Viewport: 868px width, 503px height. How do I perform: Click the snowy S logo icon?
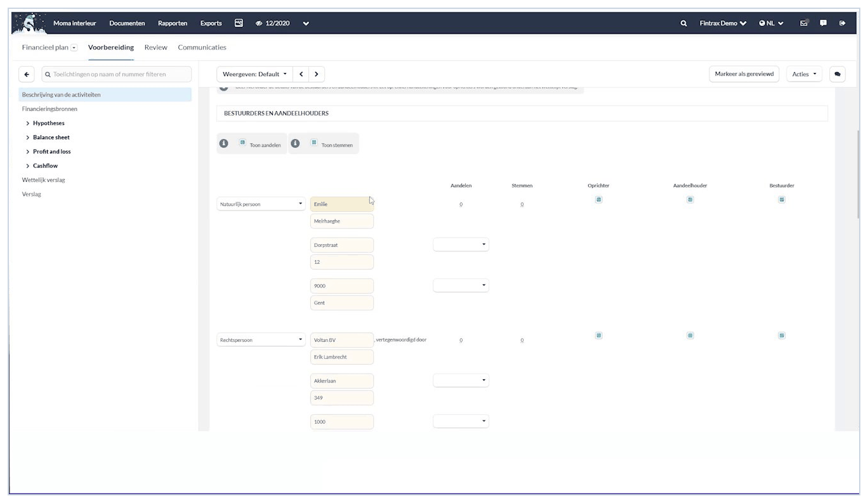(x=28, y=23)
